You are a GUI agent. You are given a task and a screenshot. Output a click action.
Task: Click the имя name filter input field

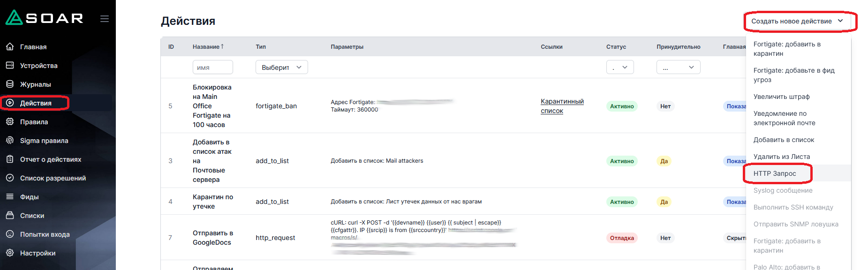pyautogui.click(x=212, y=67)
